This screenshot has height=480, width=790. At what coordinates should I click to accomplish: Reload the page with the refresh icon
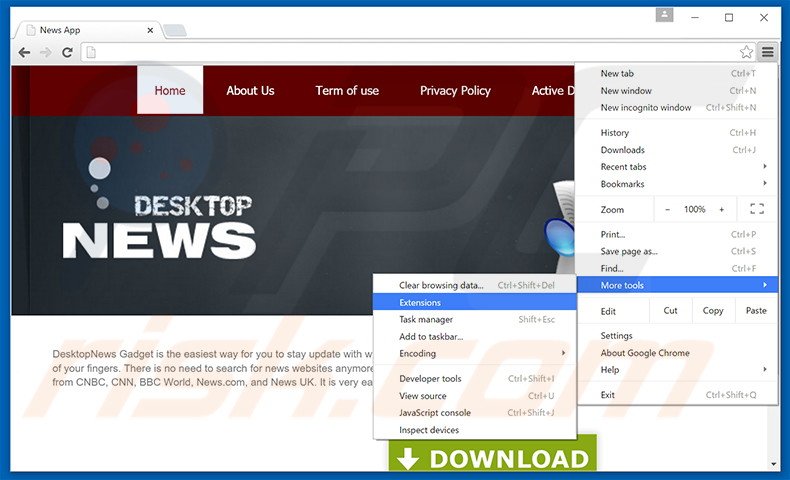[x=67, y=52]
